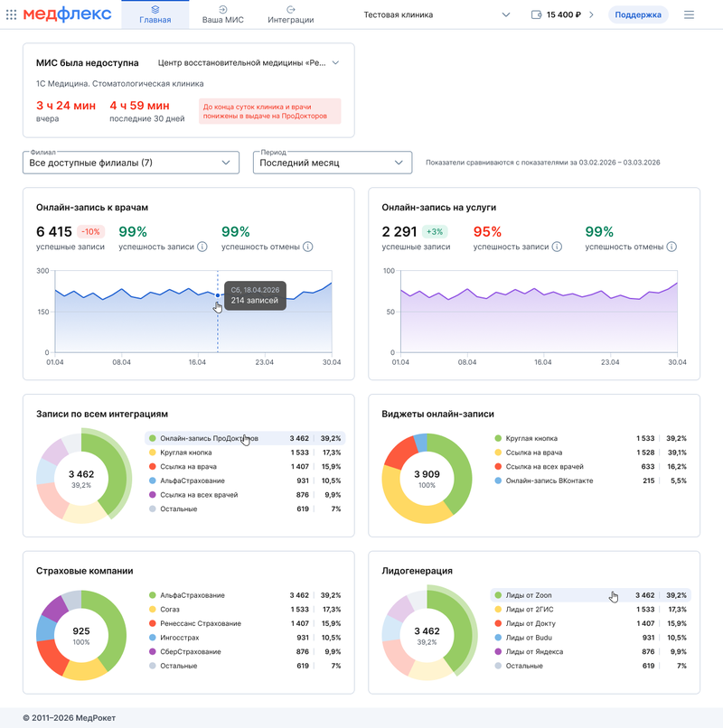Click the services booking purple chart area
The width and height of the screenshot is (723, 728).
(x=539, y=312)
